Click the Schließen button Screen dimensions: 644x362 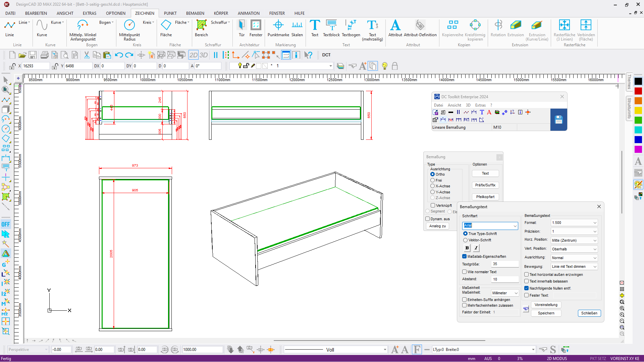point(589,313)
